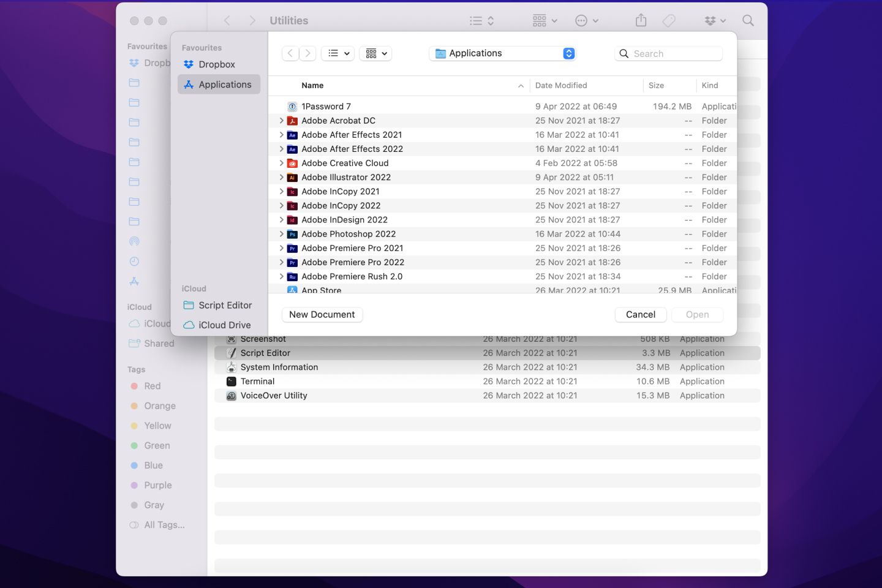Open the group-by dropdown in dialog
Screen dimensions: 882x588
tap(375, 53)
